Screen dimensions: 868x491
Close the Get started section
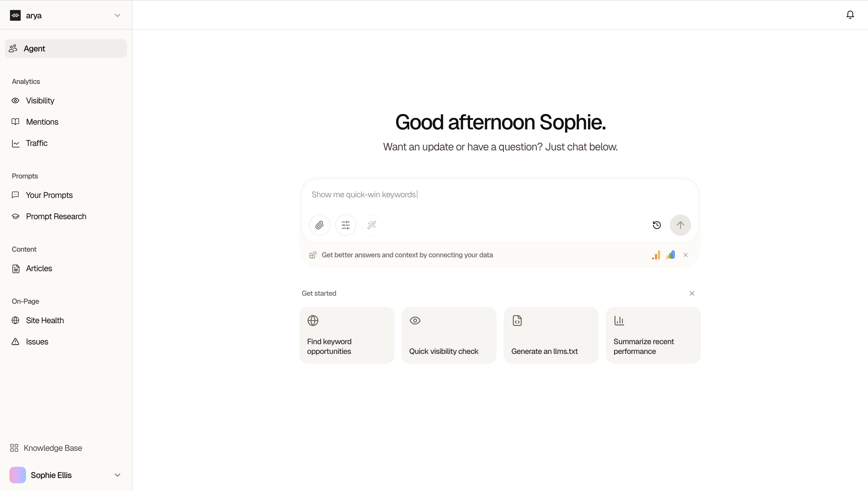692,293
